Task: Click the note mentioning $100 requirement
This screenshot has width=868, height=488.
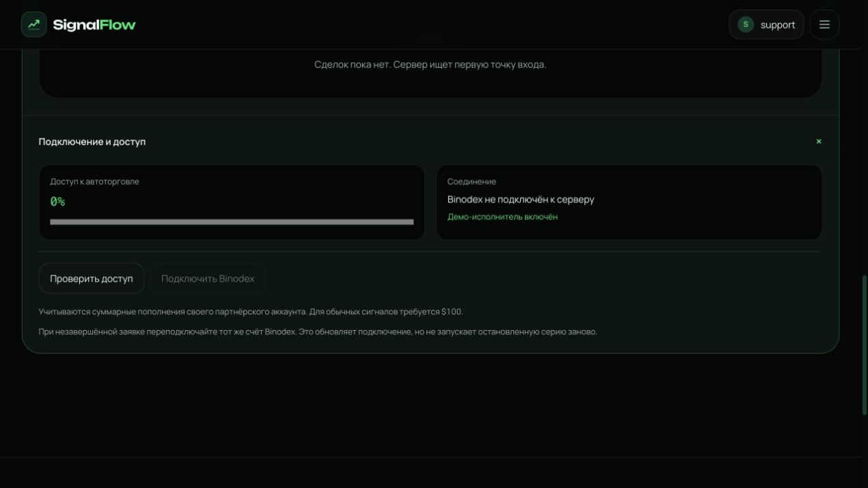Action: click(251, 312)
